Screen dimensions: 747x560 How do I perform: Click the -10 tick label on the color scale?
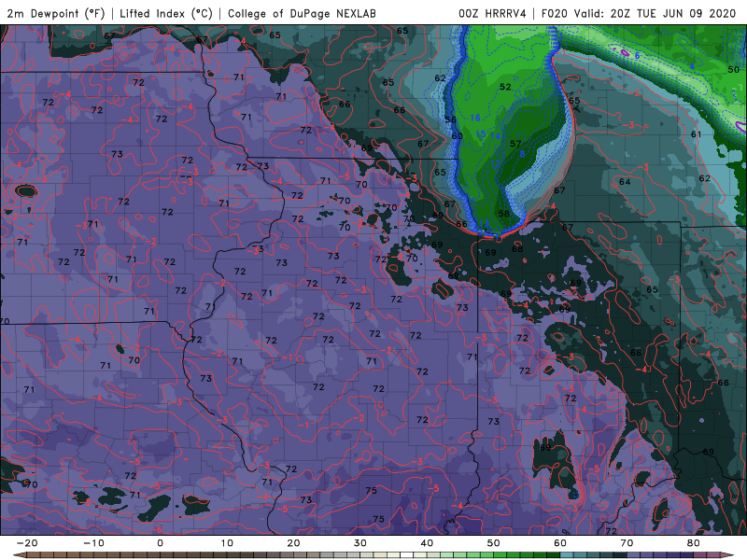pyautogui.click(x=93, y=543)
